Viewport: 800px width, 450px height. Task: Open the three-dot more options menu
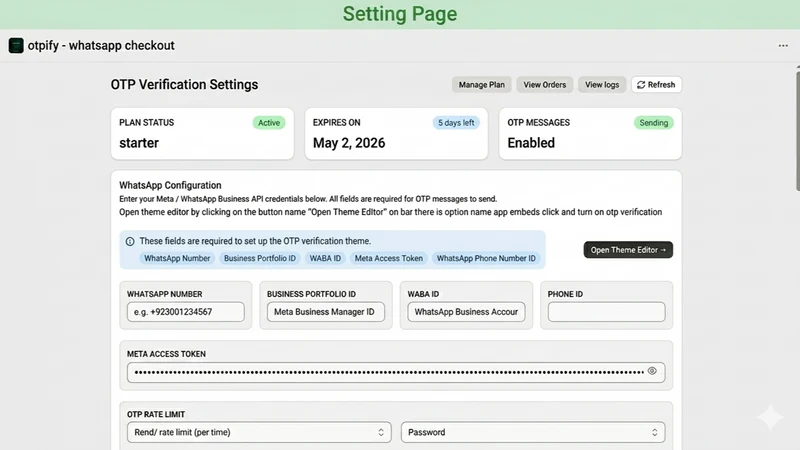(x=783, y=45)
